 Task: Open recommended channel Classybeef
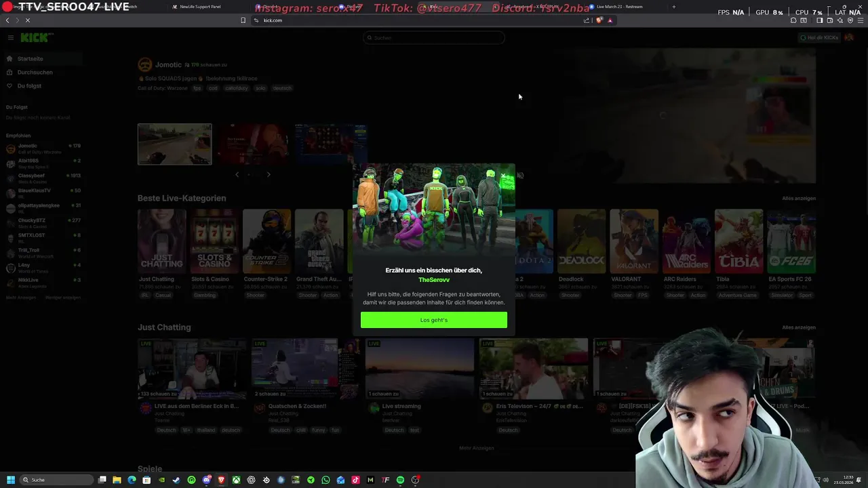coord(43,178)
